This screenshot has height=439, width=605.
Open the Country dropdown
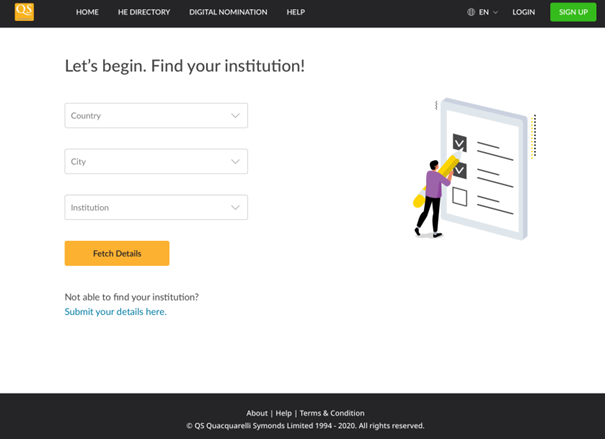tap(156, 116)
